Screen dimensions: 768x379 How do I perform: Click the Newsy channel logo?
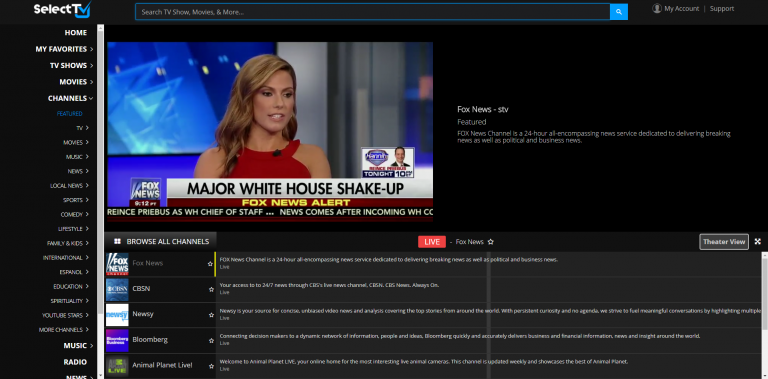point(117,315)
